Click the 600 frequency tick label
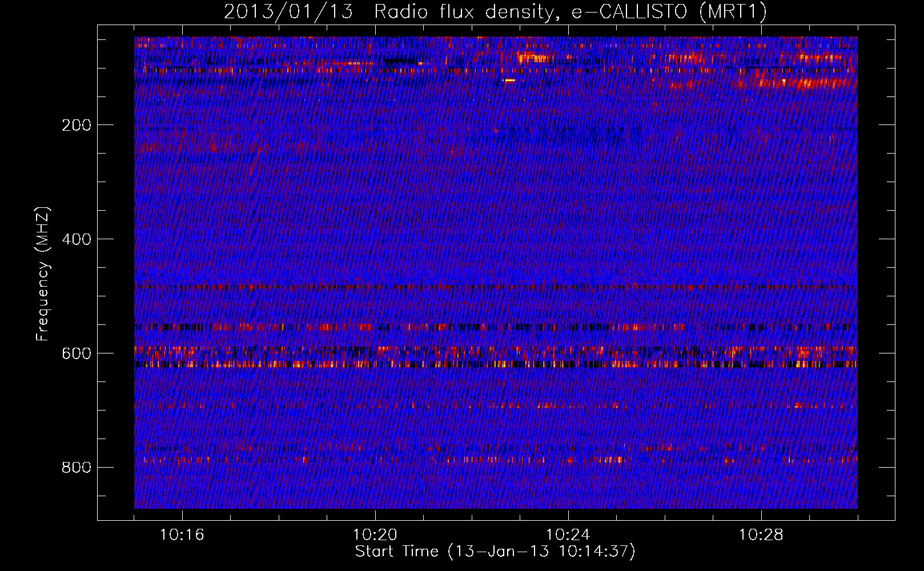The image size is (924, 571). 77,353
